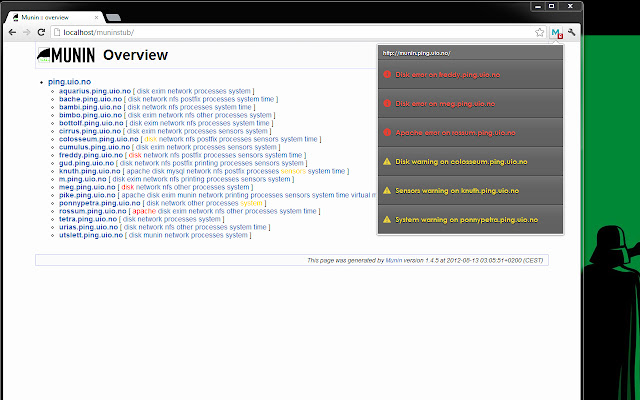Click red disk link on meg row
Screen dimensions: 640x400
[128, 187]
